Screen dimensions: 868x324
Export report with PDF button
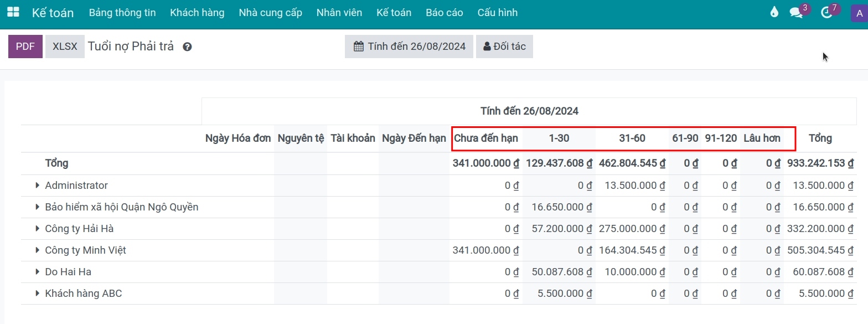(25, 47)
